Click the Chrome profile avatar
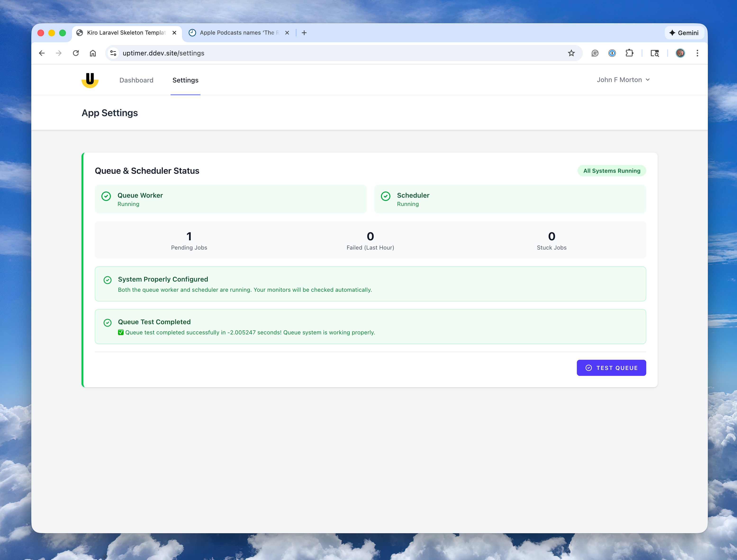 (680, 53)
